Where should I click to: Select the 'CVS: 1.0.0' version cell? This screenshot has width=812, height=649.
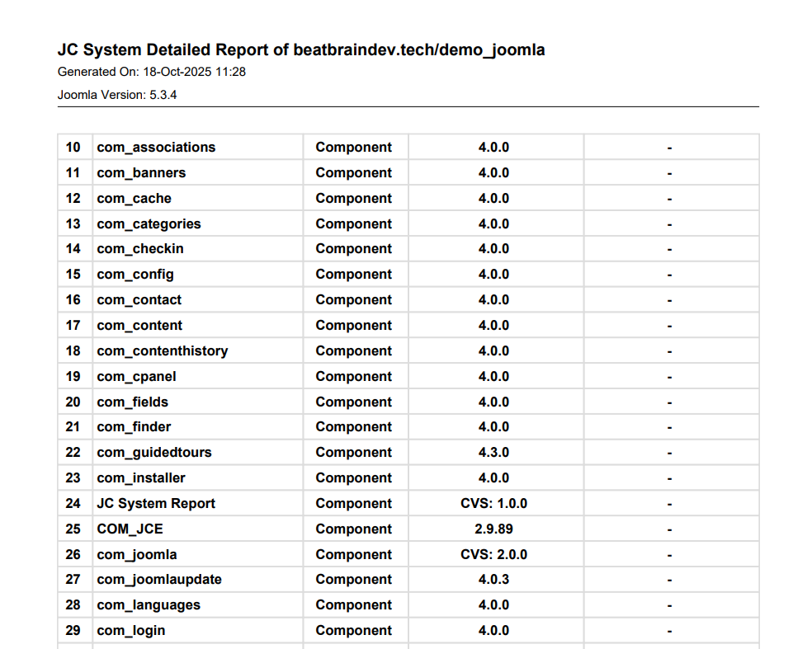coord(493,504)
